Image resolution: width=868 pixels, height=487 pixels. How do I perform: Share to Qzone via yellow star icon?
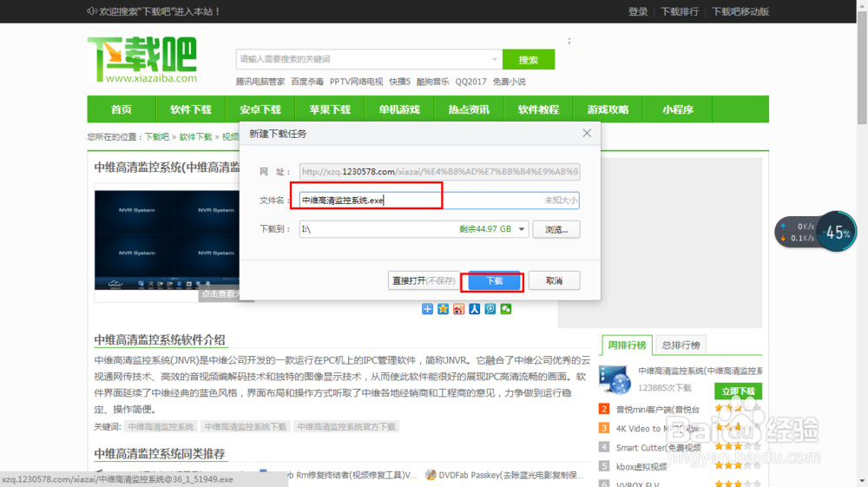pos(443,309)
